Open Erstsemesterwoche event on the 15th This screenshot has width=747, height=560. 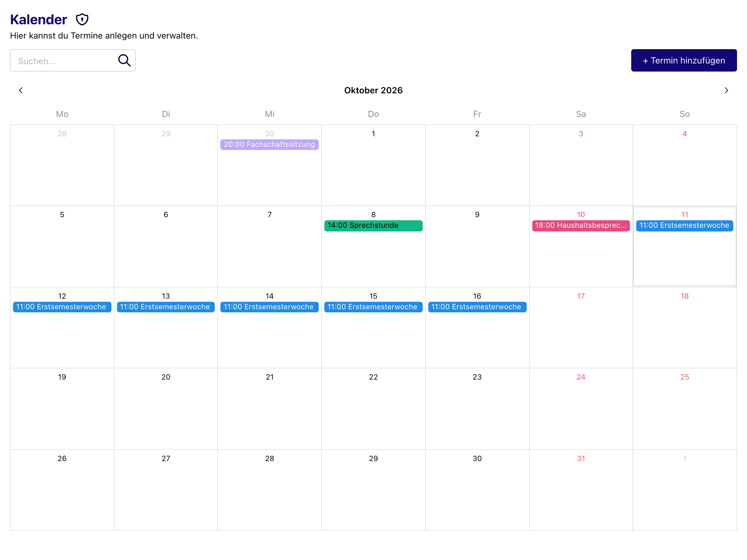pyautogui.click(x=373, y=307)
